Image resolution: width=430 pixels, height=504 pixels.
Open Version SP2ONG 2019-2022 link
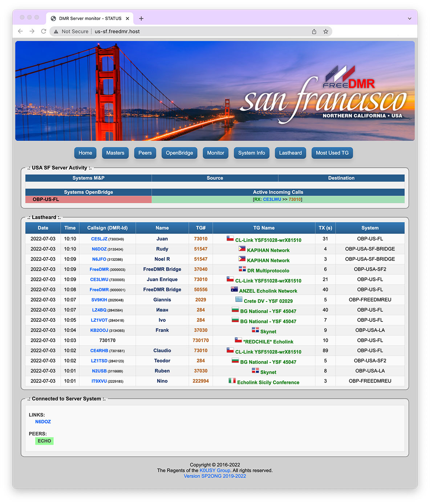click(215, 476)
